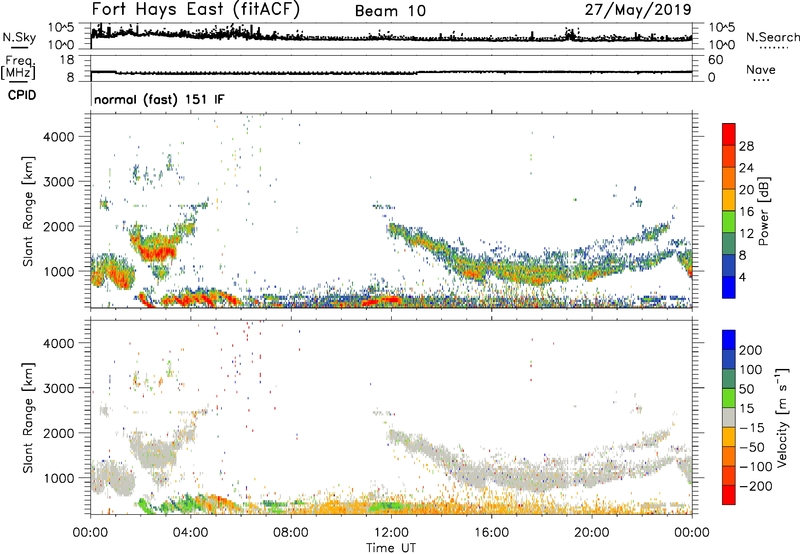This screenshot has width=800, height=554.
Task: Click the "Velocity [m s-1]" colorbar title
Action: pyautogui.click(x=781, y=417)
